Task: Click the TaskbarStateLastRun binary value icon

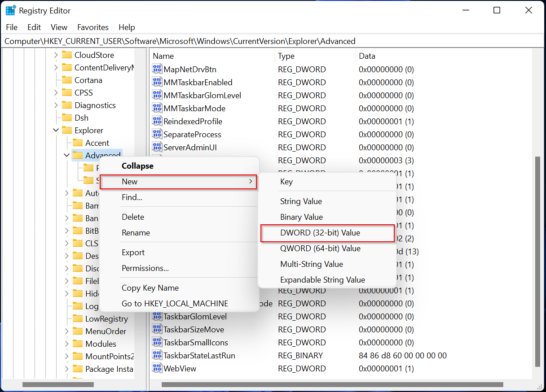Action: pyautogui.click(x=157, y=355)
